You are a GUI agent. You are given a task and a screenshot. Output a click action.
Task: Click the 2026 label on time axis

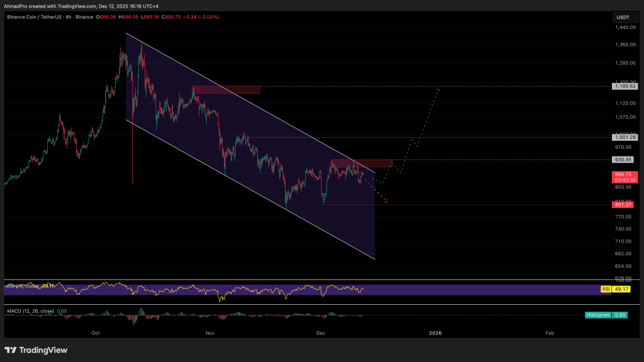(x=435, y=332)
